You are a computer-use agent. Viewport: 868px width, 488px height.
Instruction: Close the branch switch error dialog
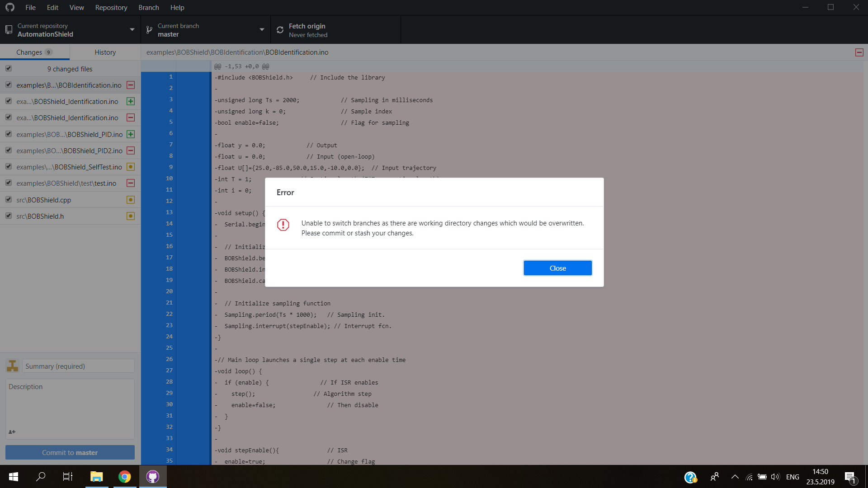pos(557,267)
